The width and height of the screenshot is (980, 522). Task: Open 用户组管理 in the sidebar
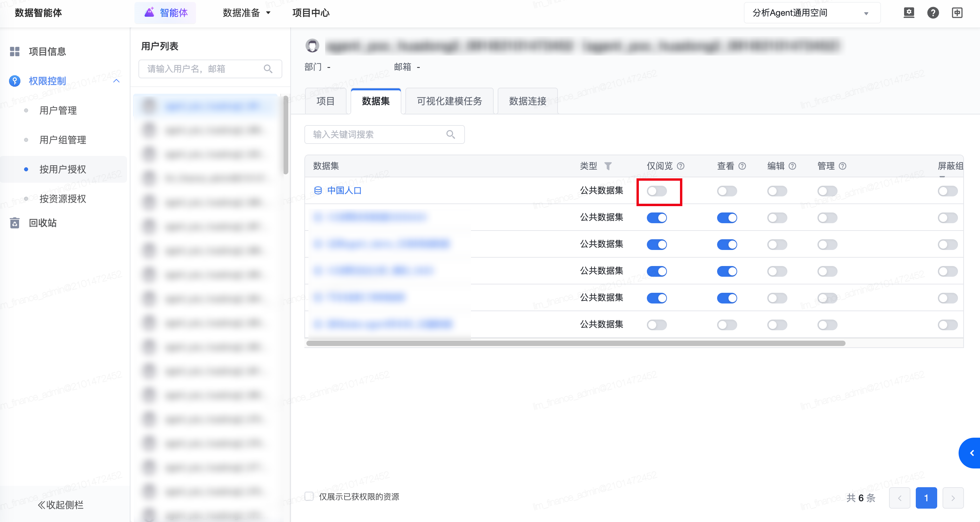[63, 140]
